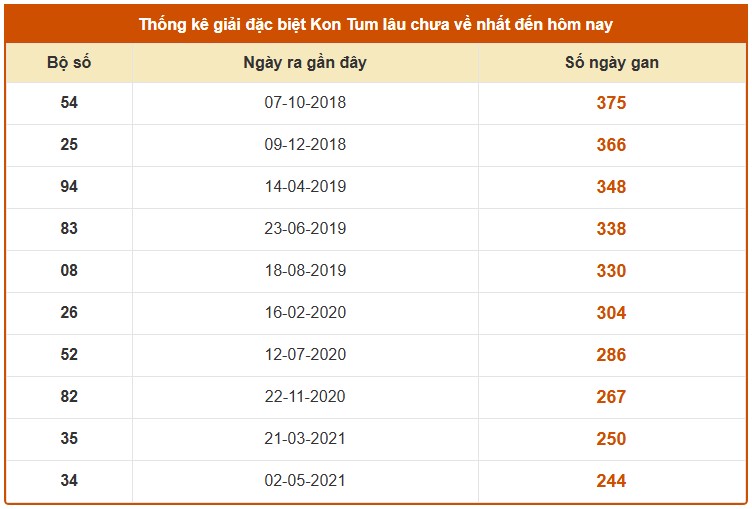Select number 25 in the Bộ số column
Viewport: 752px width, 509px height.
pos(69,145)
